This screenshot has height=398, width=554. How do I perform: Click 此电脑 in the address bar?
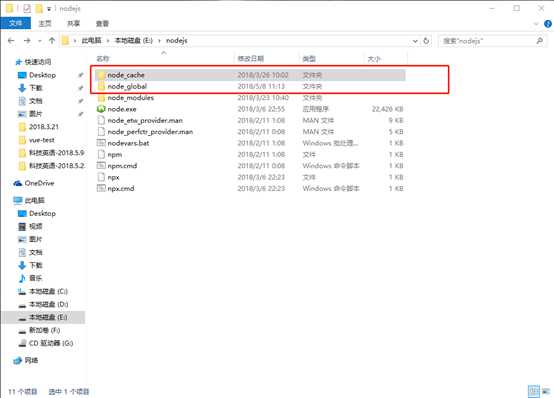point(91,41)
